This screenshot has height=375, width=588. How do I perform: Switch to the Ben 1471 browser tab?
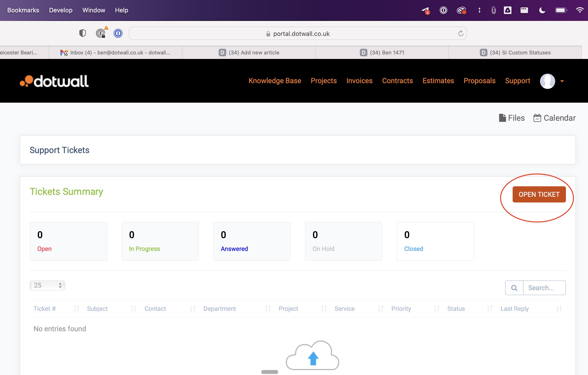(382, 53)
